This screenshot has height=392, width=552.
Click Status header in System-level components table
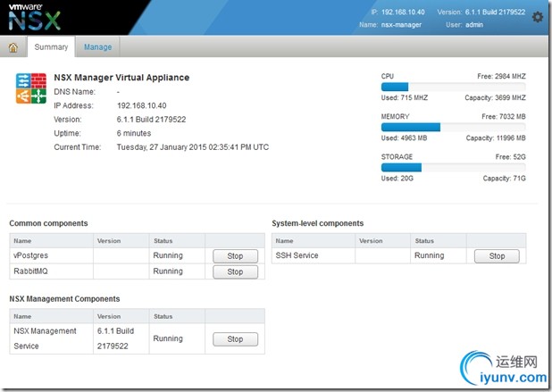tap(424, 240)
